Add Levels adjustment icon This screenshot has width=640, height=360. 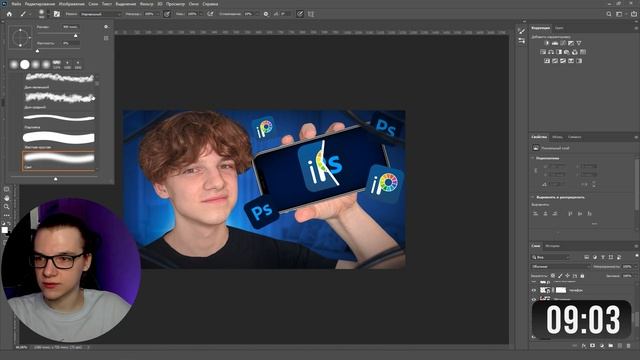555,43
